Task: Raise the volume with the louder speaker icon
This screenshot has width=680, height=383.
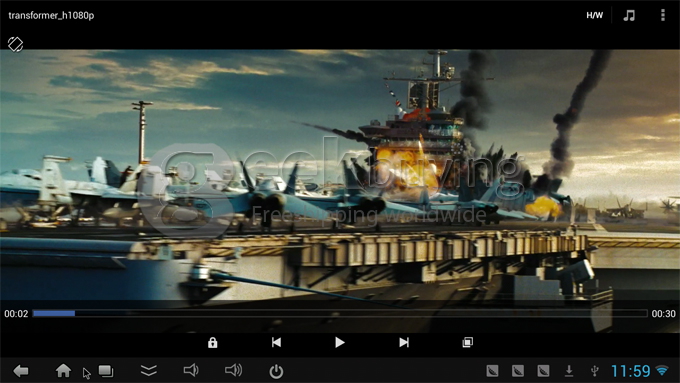Action: click(x=233, y=370)
